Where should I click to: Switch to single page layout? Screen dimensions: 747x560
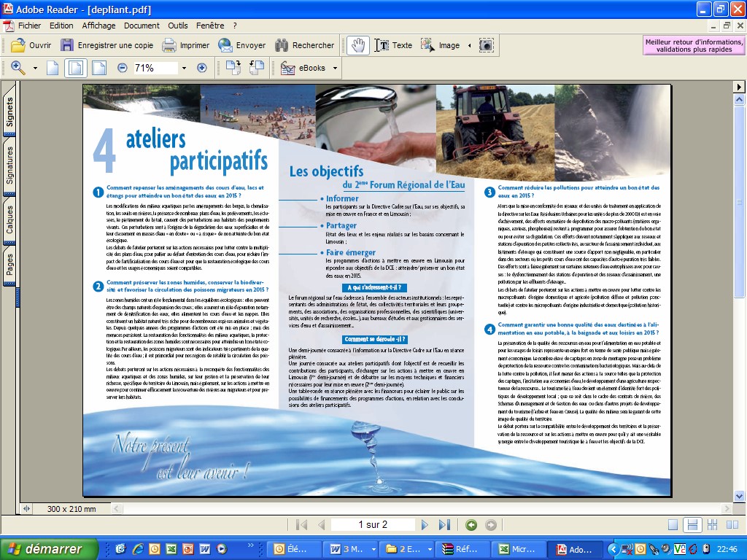pos(673,525)
